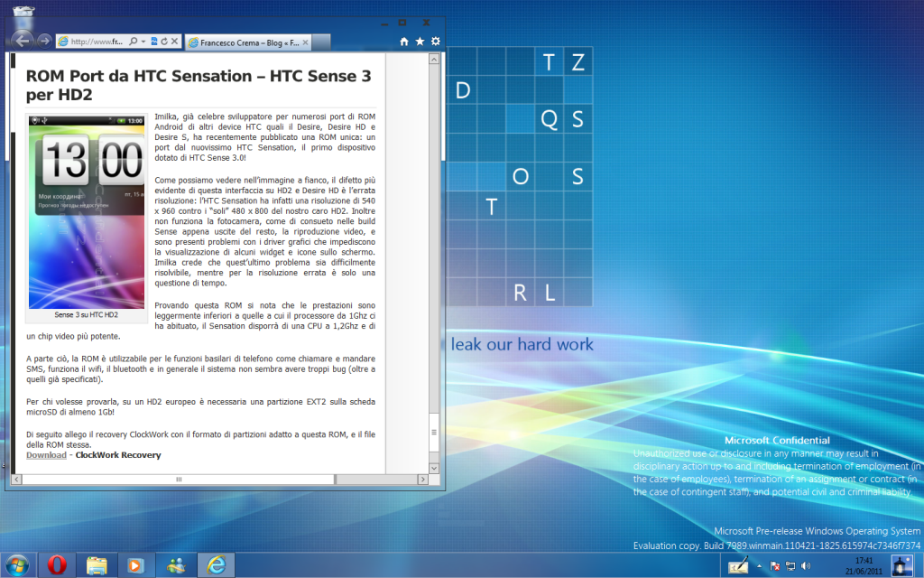Viewport: 924px width, 578px height.
Task: Go to the home page via the Home icon
Action: coord(403,42)
